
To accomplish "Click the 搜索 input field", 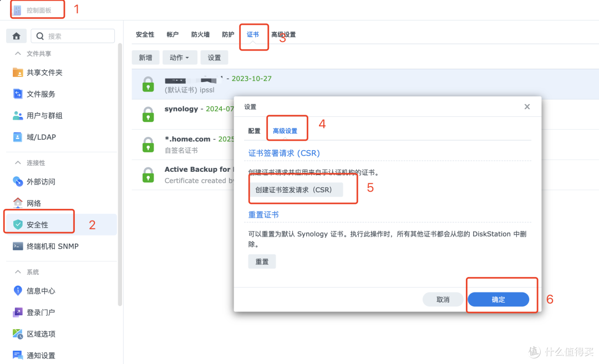I will click(73, 36).
